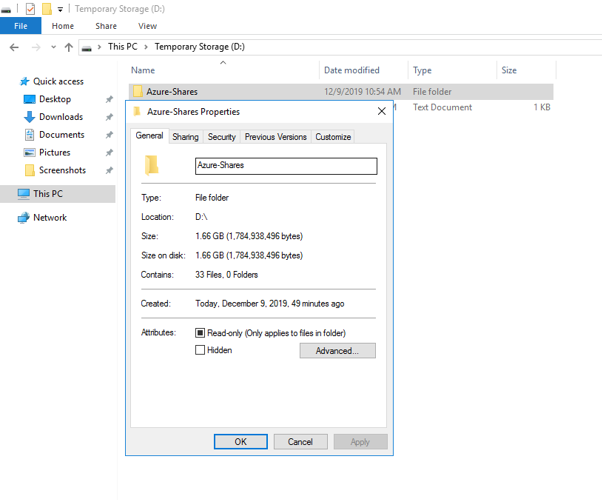The height and width of the screenshot is (500, 602).
Task: Click the Screenshots folder icon
Action: coord(30,170)
